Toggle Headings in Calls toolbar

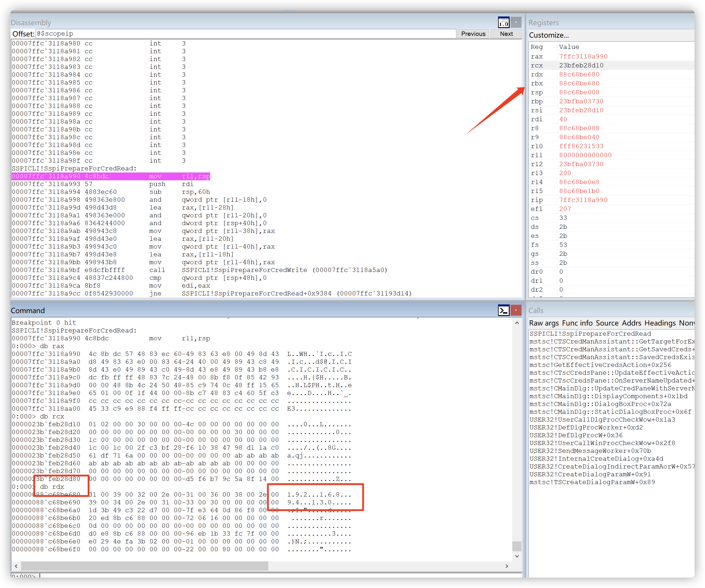pyautogui.click(x=660, y=323)
